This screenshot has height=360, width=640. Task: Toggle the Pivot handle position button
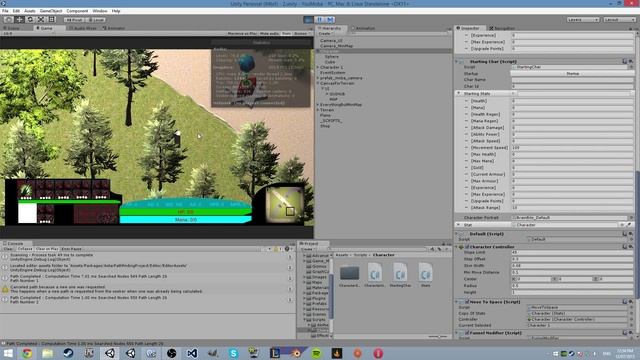coord(74,20)
